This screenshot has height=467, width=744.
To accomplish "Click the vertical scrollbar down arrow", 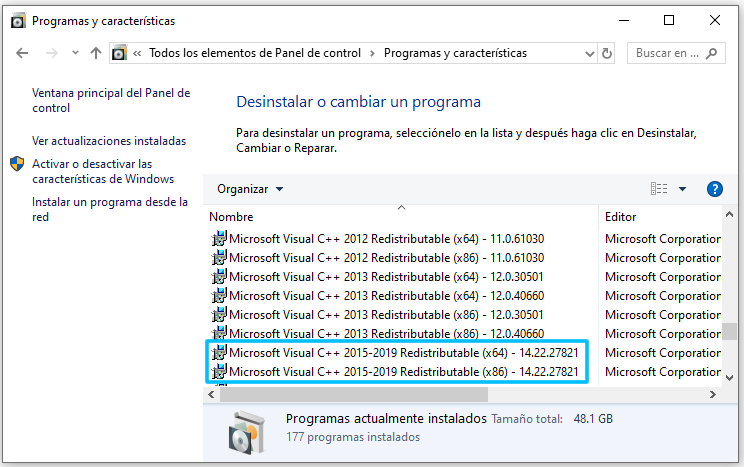I will pyautogui.click(x=729, y=378).
